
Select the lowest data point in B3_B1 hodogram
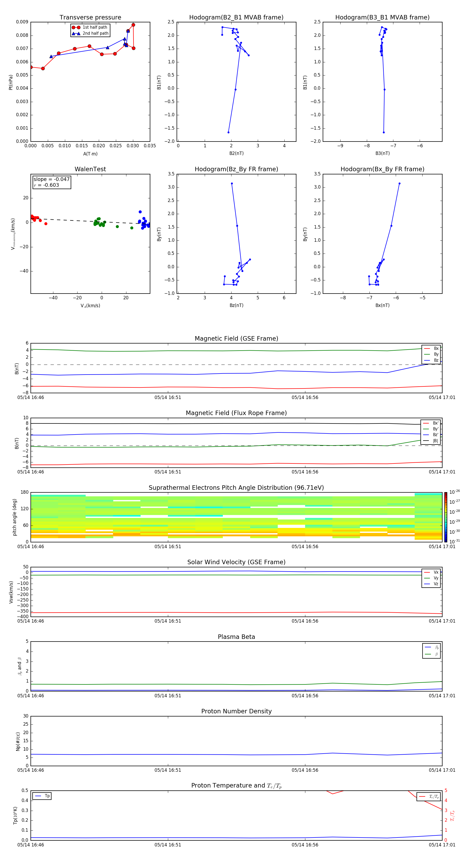383,132
